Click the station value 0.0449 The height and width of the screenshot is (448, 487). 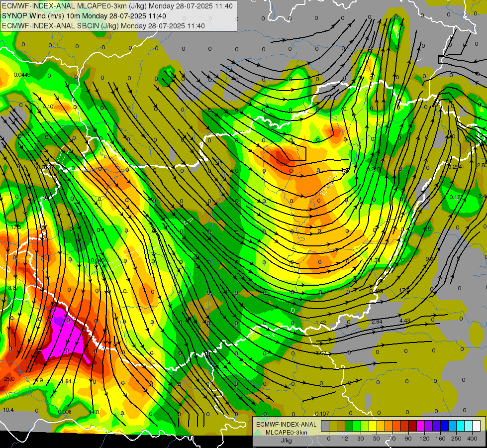22,75
